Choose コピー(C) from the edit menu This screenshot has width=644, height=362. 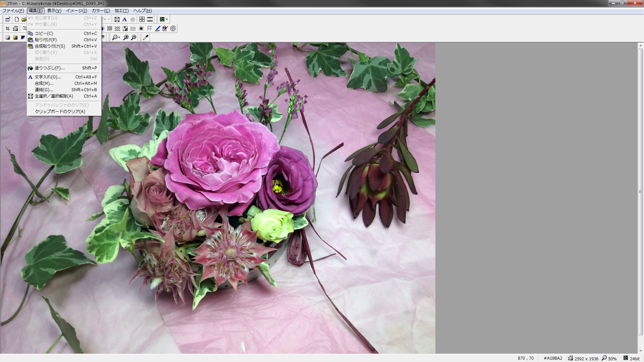[44, 34]
